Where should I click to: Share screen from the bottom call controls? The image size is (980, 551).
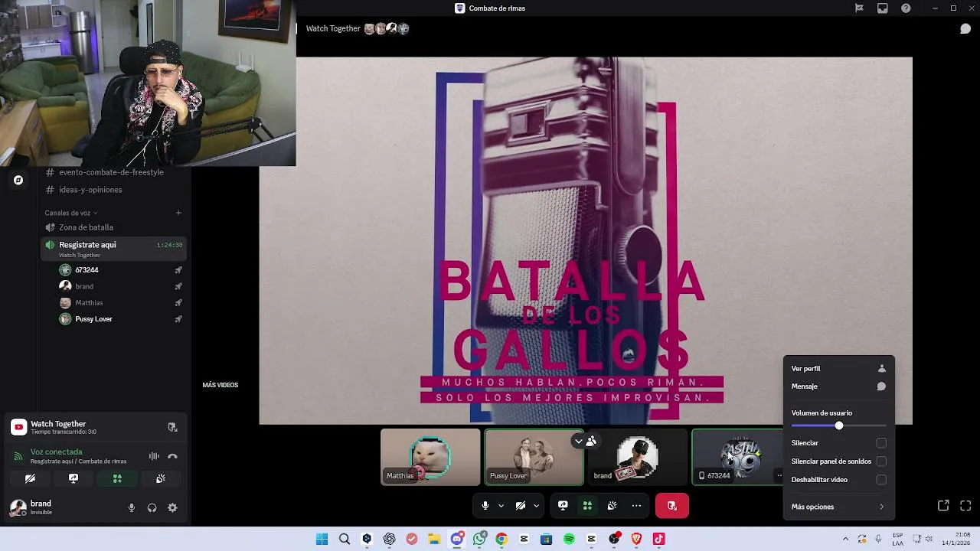(563, 506)
